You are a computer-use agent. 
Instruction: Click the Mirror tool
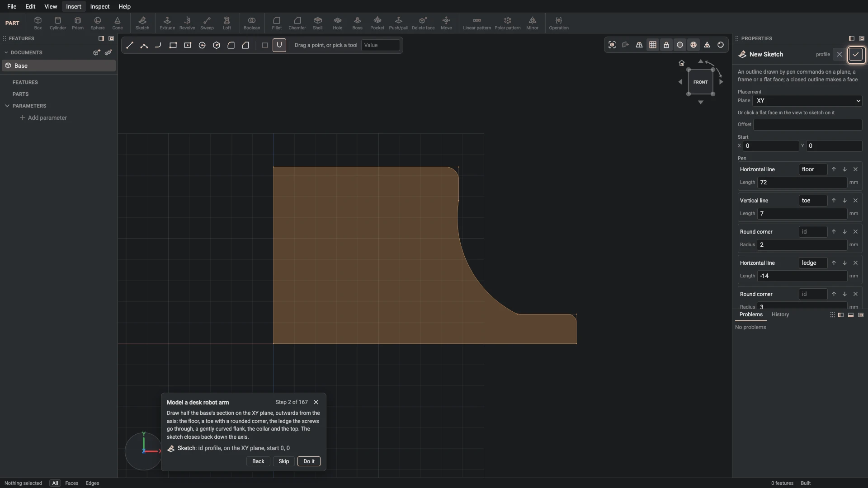tap(532, 23)
